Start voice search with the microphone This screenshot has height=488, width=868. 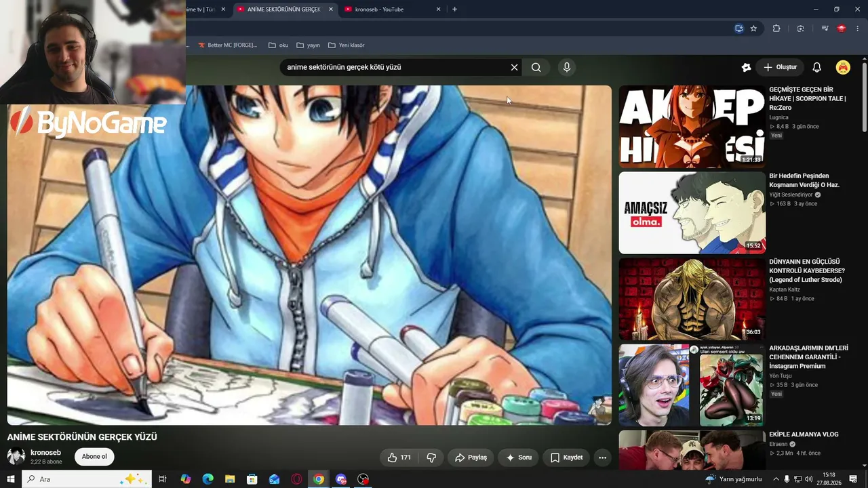point(567,67)
